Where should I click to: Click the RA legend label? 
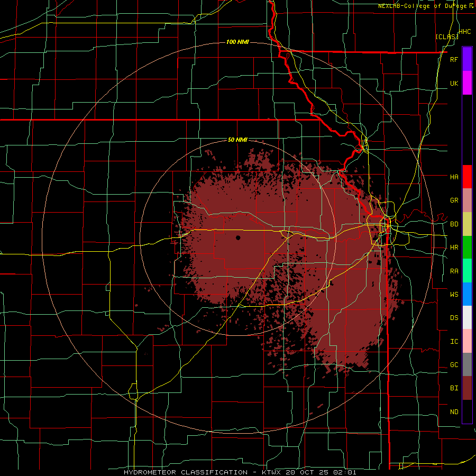[x=454, y=271]
